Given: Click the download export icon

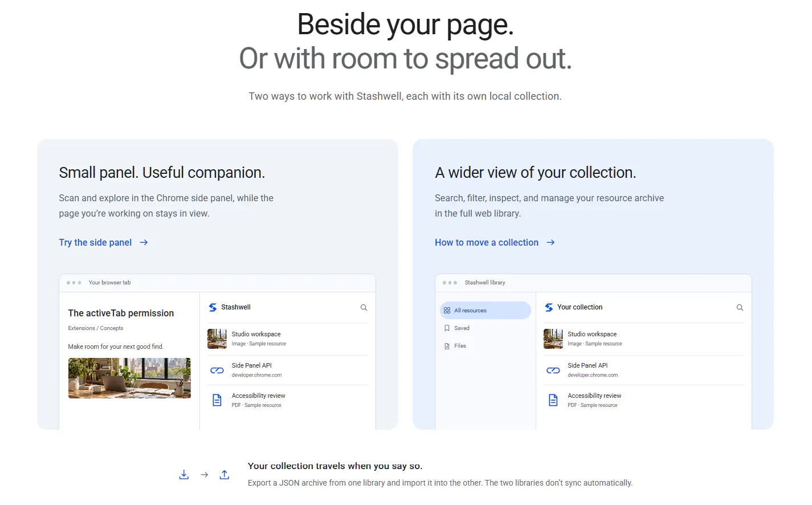Looking at the screenshot, I should coord(184,475).
